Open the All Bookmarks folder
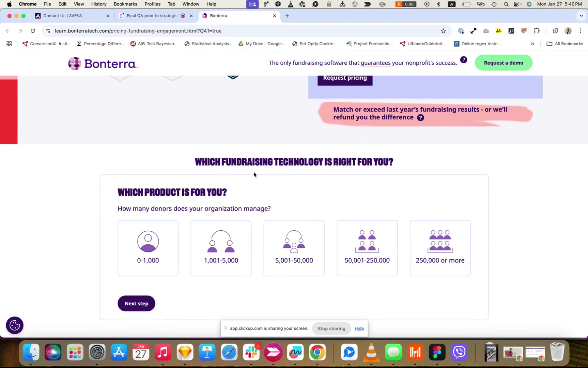Screen dimensions: 588x368 (565, 44)
